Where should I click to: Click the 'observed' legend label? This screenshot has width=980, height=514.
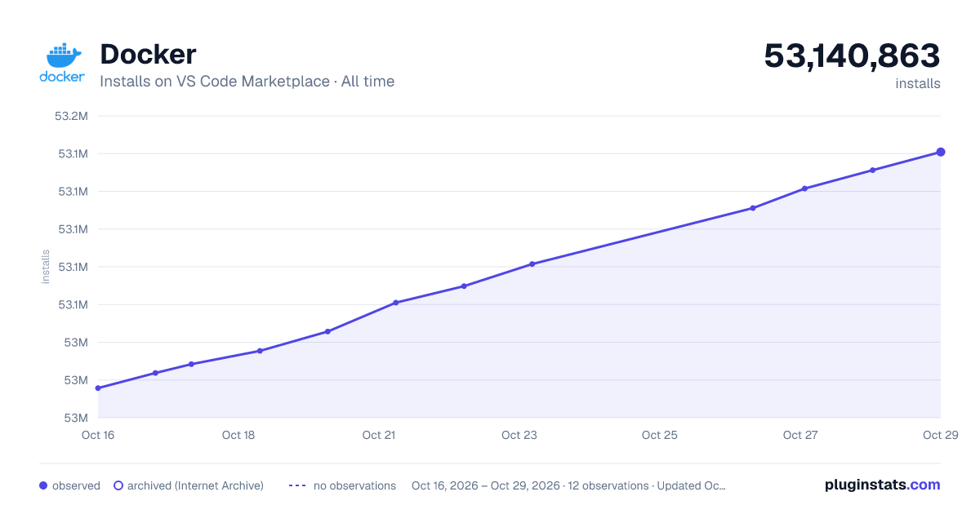pyautogui.click(x=76, y=485)
